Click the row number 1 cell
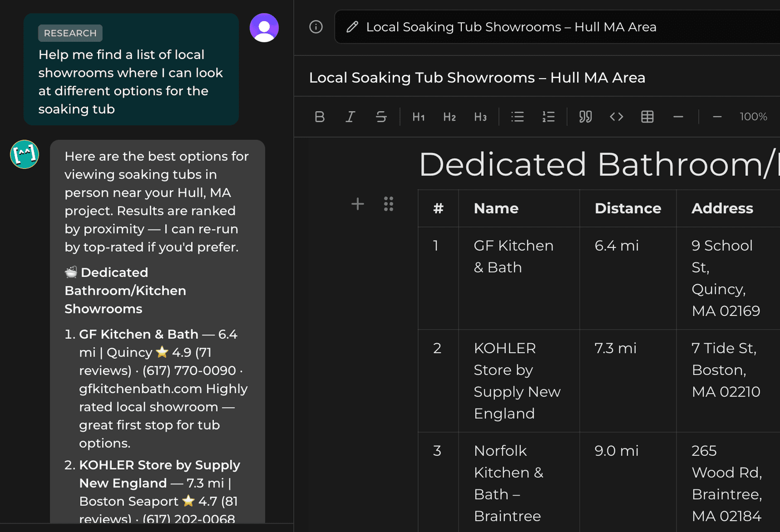 438,278
